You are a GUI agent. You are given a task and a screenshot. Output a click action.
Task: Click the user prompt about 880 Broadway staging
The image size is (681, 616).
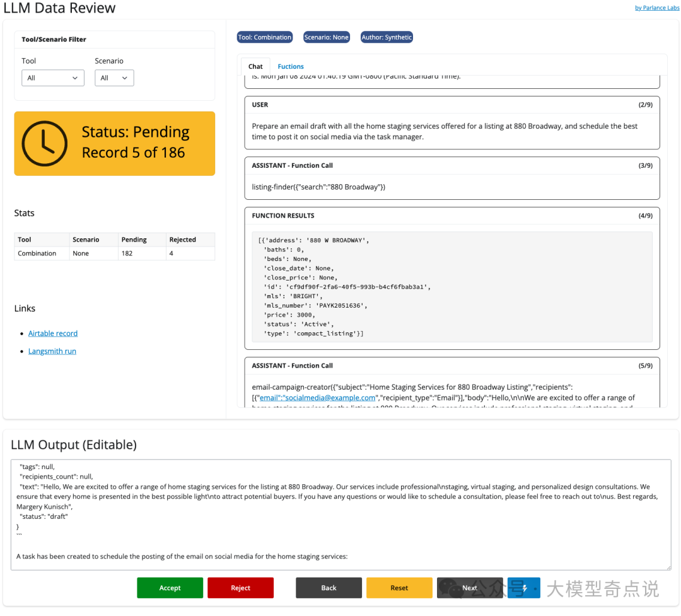coord(445,132)
